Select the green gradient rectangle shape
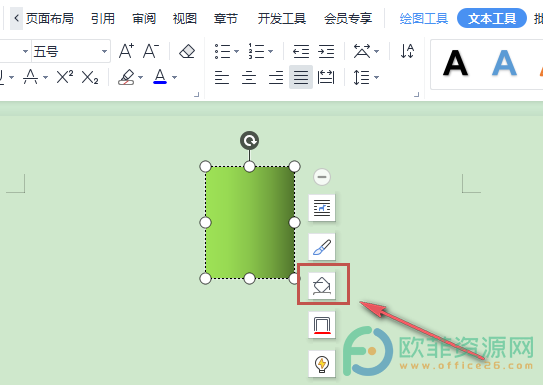The height and width of the screenshot is (385, 543). [250, 222]
